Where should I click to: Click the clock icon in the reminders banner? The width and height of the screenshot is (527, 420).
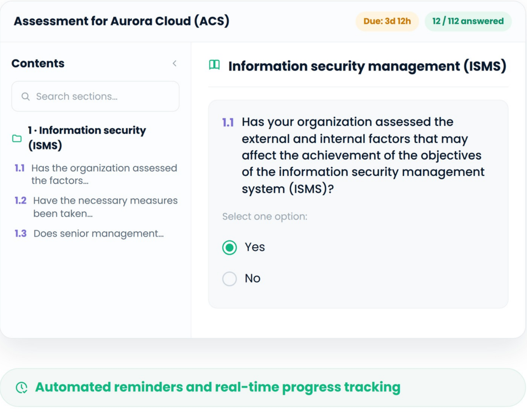22,387
